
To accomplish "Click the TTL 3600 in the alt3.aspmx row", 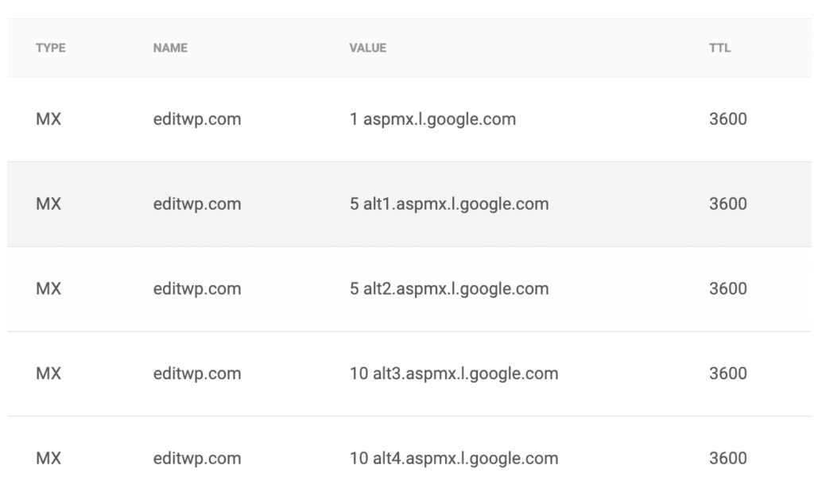I will (727, 374).
